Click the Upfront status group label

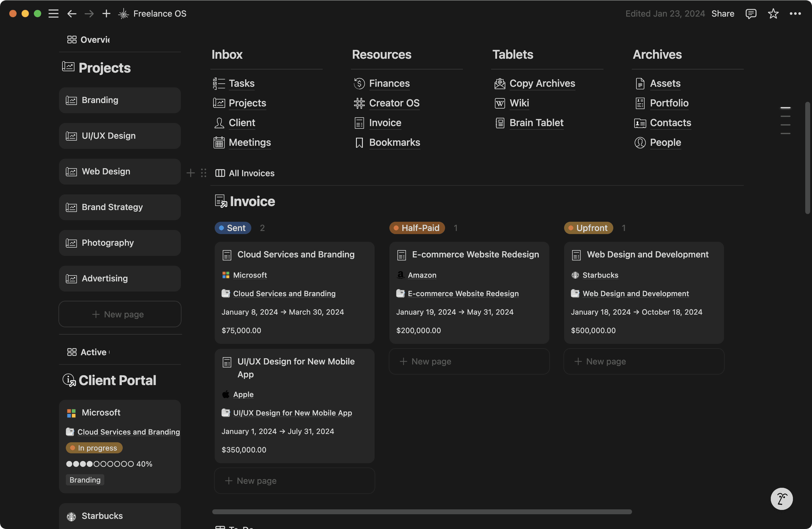[588, 228]
